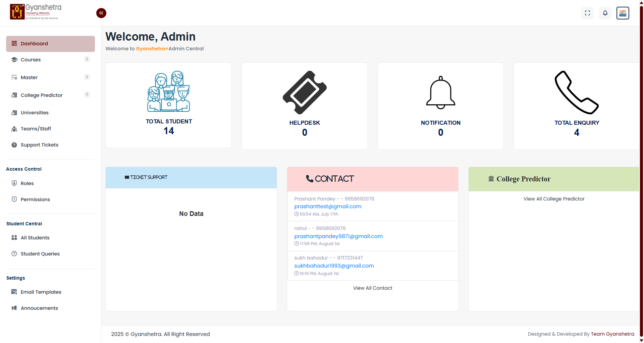Click the Universities building icon

[14, 113]
